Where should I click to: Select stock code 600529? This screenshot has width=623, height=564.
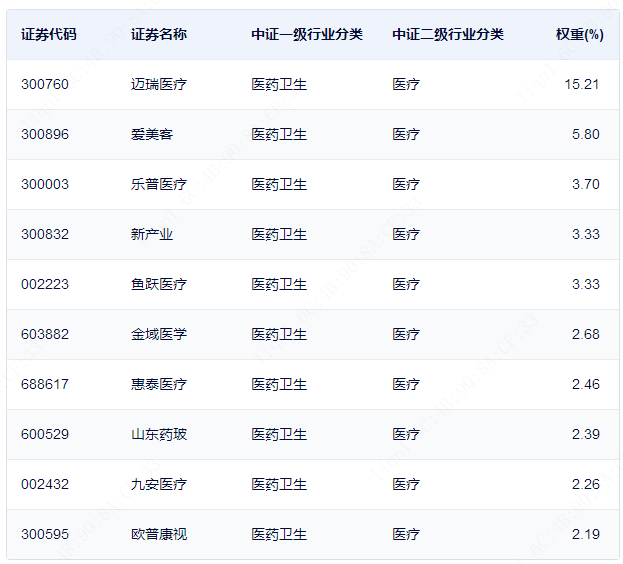tap(44, 435)
